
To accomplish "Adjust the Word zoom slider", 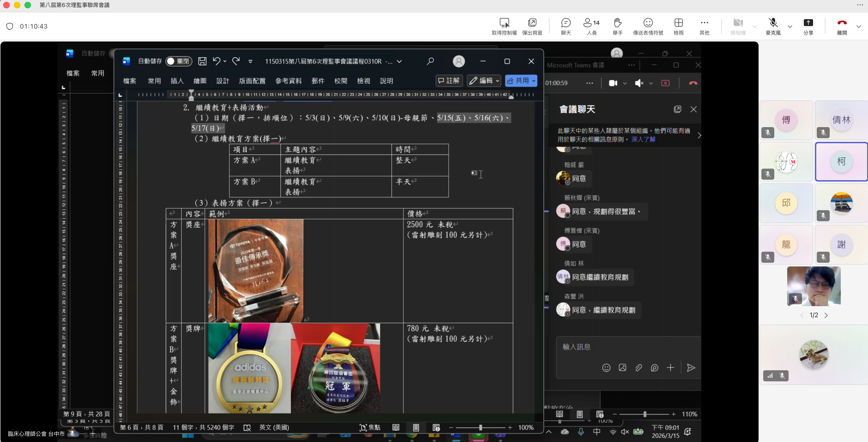I will coord(480,427).
